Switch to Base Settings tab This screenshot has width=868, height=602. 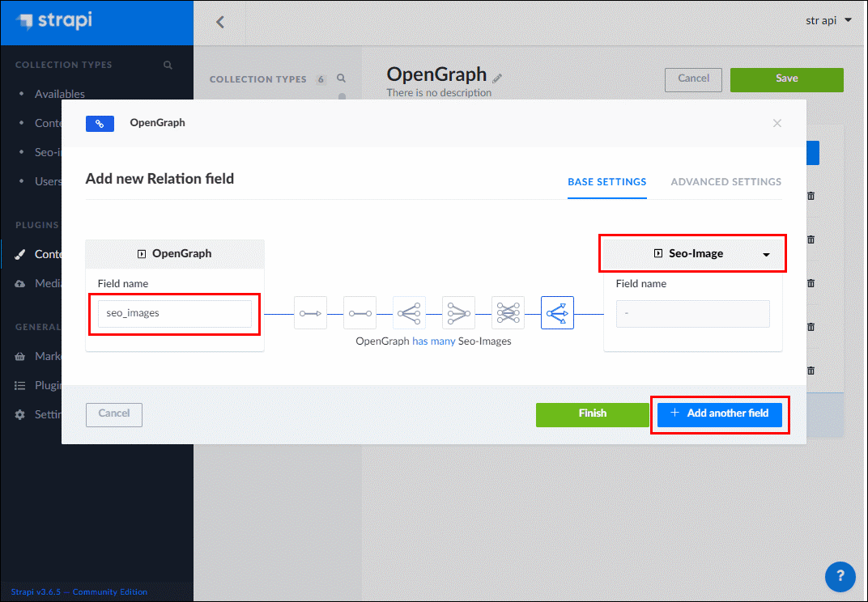coord(607,182)
